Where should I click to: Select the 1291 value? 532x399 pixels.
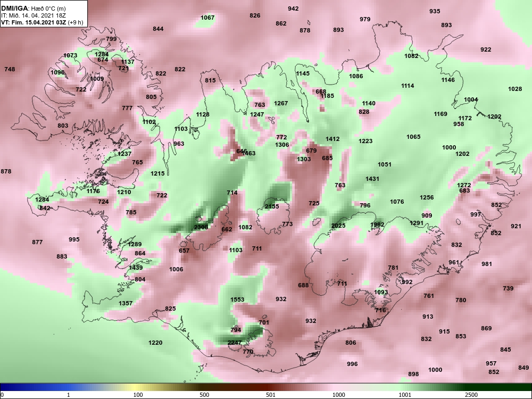(417, 223)
